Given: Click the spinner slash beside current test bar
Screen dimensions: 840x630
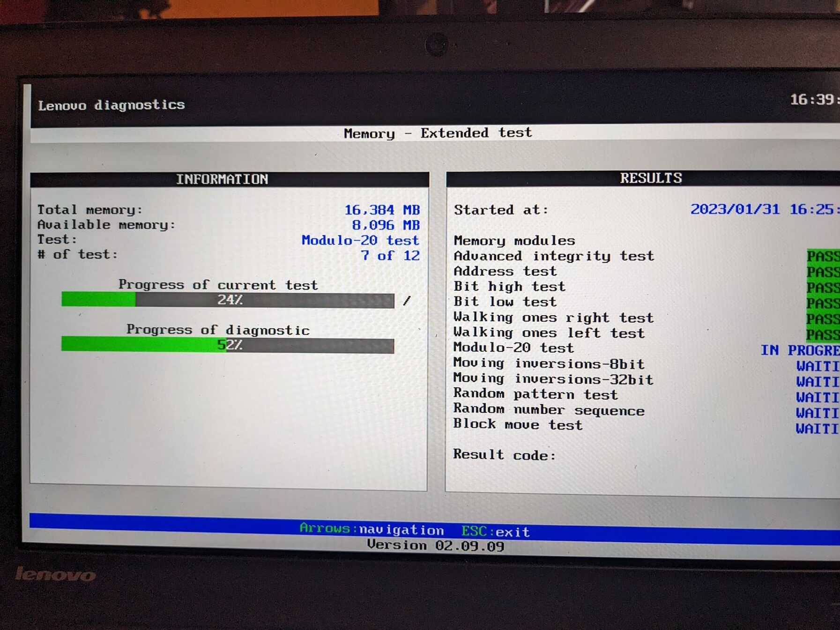Looking at the screenshot, I should tap(407, 301).
